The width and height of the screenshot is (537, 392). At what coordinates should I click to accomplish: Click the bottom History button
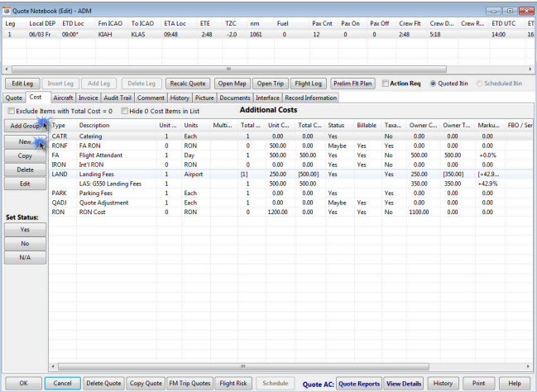pos(443,383)
